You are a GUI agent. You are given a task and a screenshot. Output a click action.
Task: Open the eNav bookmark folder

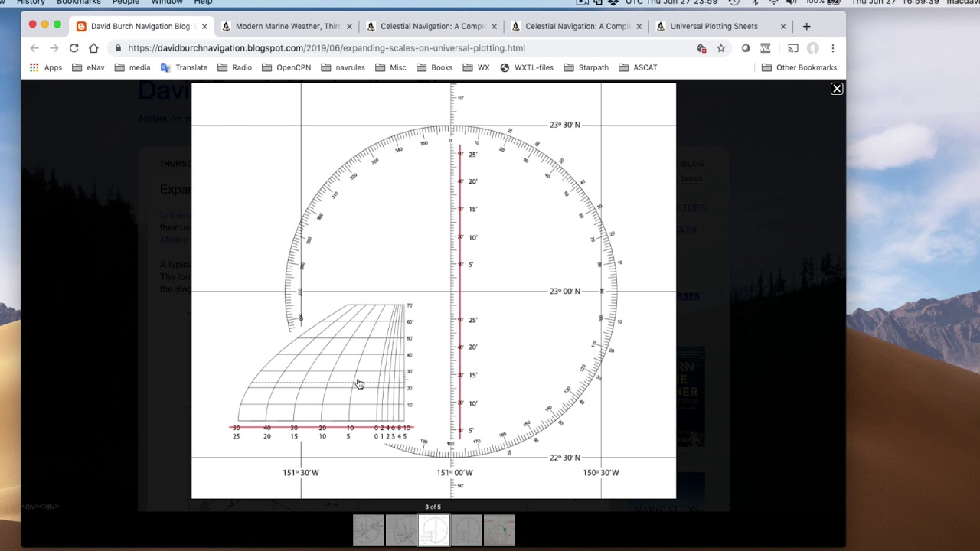(x=88, y=67)
